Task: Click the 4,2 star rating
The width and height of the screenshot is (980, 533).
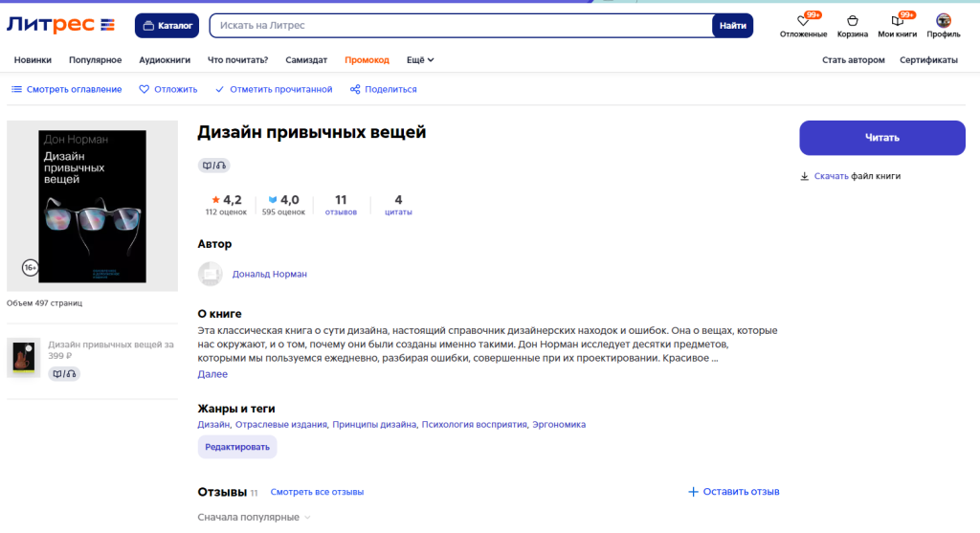Action: [x=226, y=200]
